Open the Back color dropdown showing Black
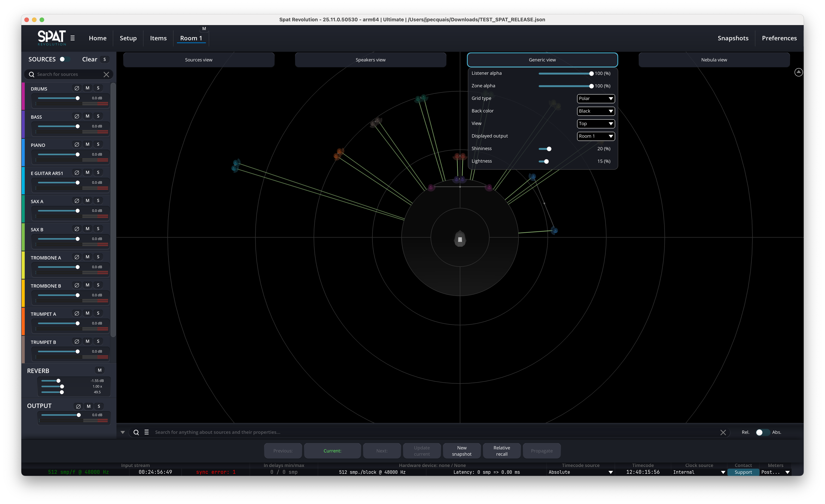This screenshot has width=825, height=504. click(596, 111)
